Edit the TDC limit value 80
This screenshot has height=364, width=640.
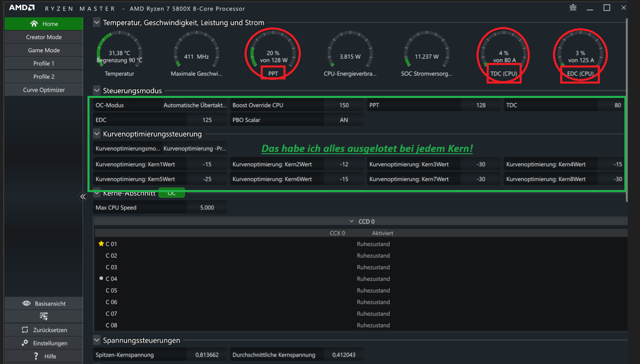611,105
